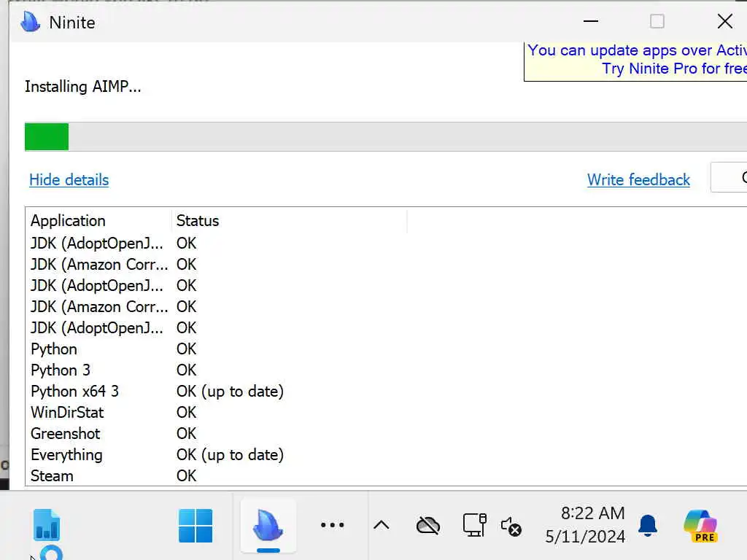Show more taskbar apps via the ellipsis
The height and width of the screenshot is (560, 747).
click(x=332, y=525)
